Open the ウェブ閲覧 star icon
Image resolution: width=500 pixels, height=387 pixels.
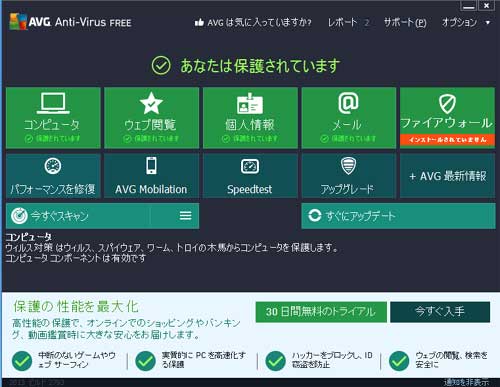click(x=151, y=103)
